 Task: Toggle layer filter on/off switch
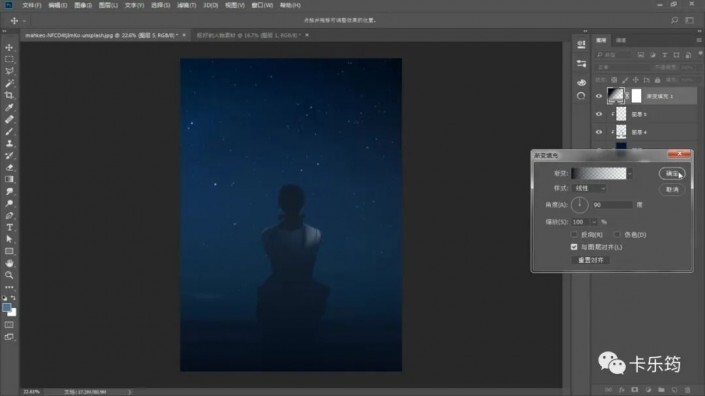coord(700,53)
